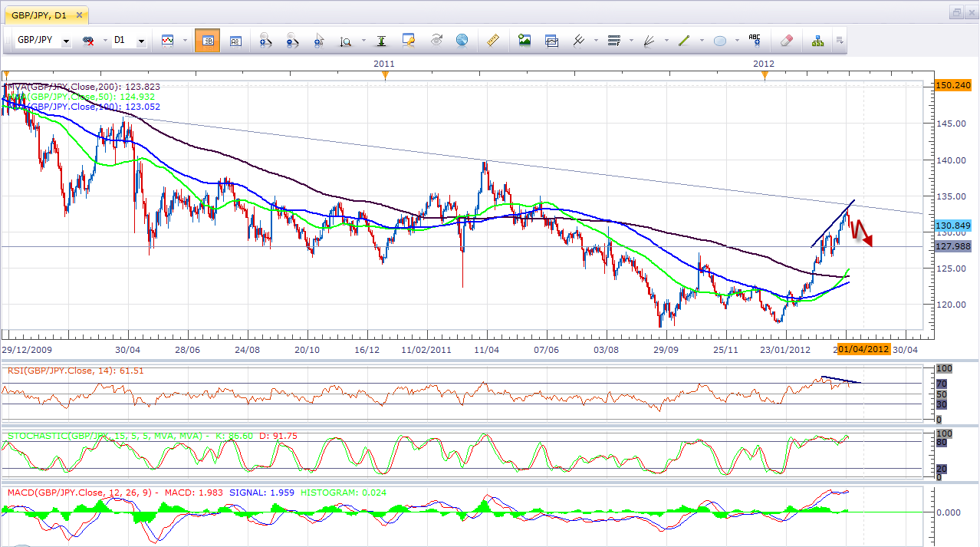Select the cursor zoom tool icon
This screenshot has height=547, width=980.
pyautogui.click(x=319, y=41)
